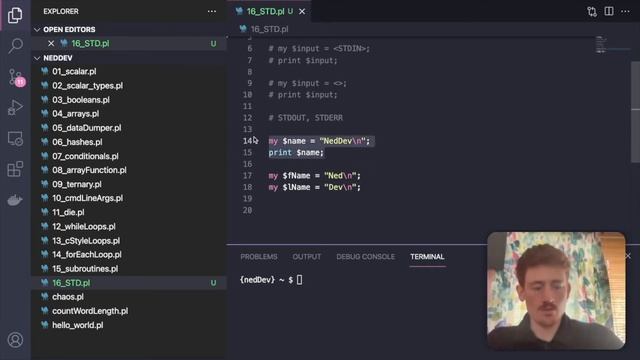Open the Explorer view in activity bar
Viewport: 640px width, 360px height.
pyautogui.click(x=15, y=15)
